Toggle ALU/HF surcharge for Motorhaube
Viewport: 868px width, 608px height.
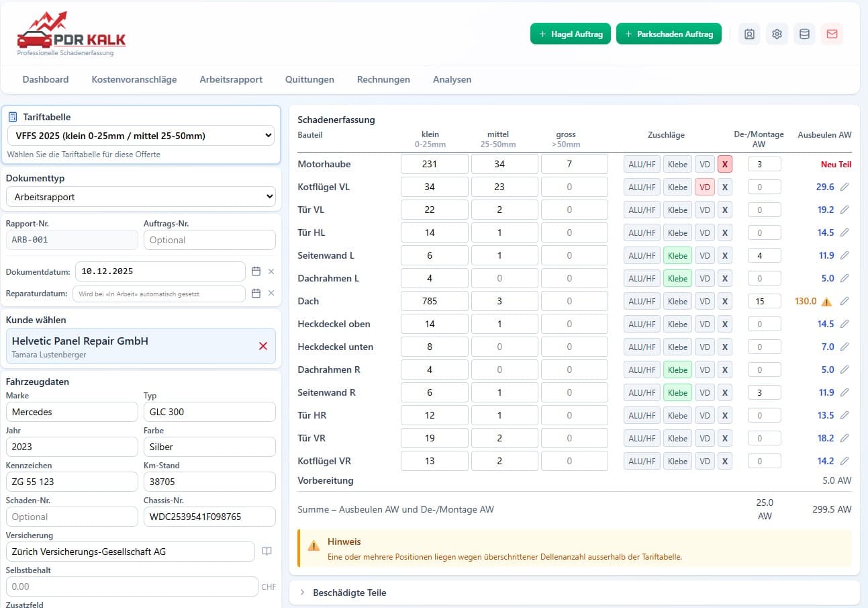pyautogui.click(x=641, y=165)
